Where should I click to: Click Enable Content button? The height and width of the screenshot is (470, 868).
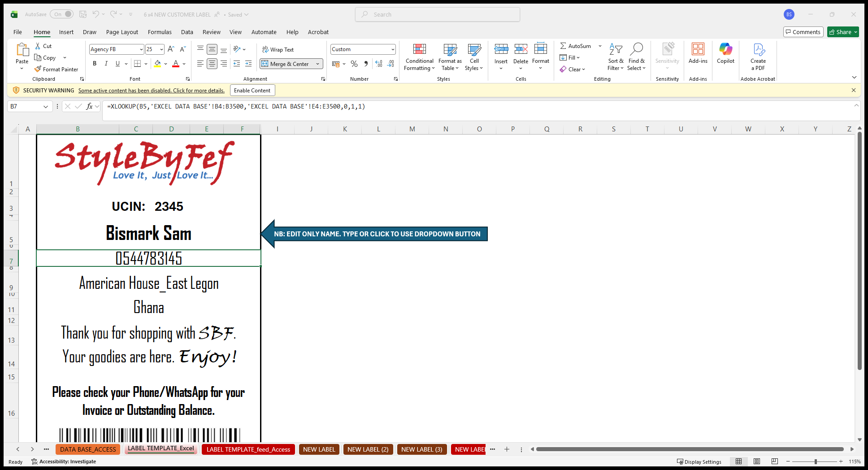pyautogui.click(x=252, y=91)
